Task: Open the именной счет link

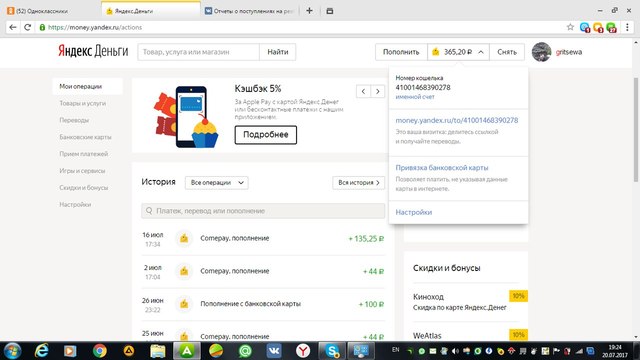Action: click(x=415, y=97)
